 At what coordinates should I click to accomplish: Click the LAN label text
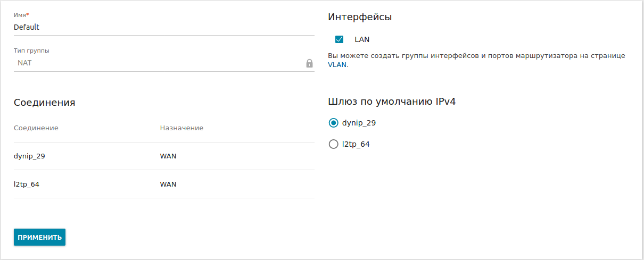(x=362, y=39)
